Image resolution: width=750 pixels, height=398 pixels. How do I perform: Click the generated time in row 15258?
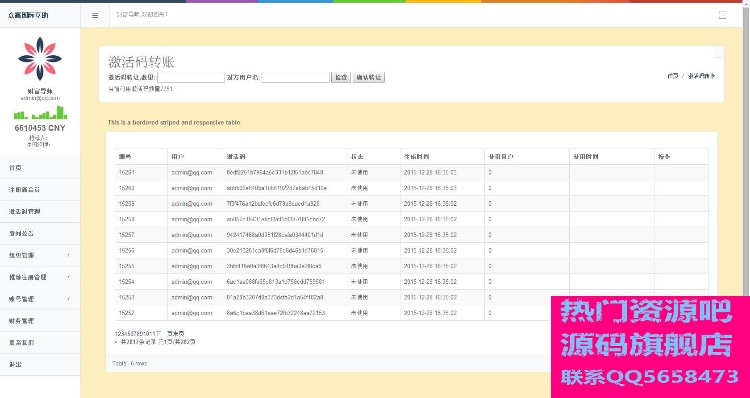pos(430,220)
